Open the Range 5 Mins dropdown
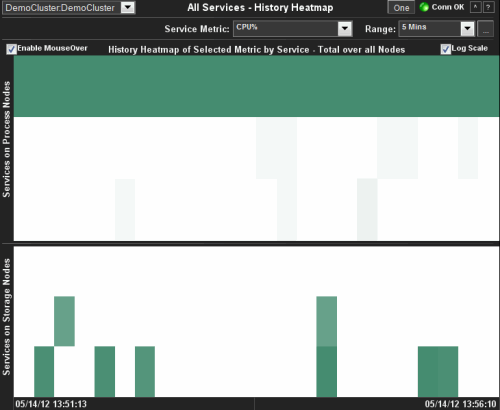This screenshot has height=410, width=500. 437,29
